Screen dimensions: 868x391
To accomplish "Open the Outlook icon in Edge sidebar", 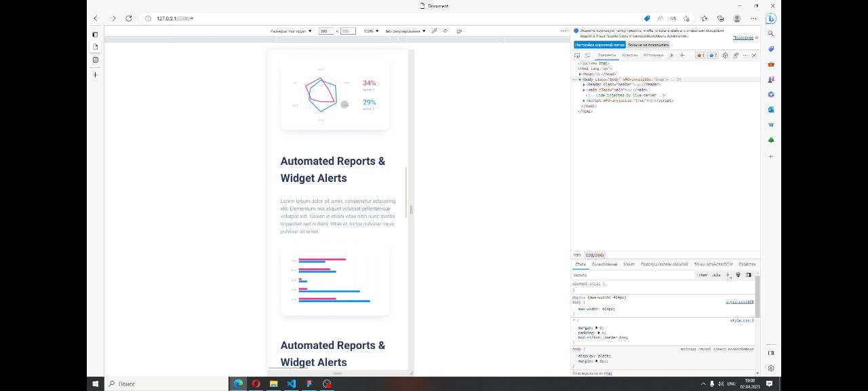I will coord(771,109).
